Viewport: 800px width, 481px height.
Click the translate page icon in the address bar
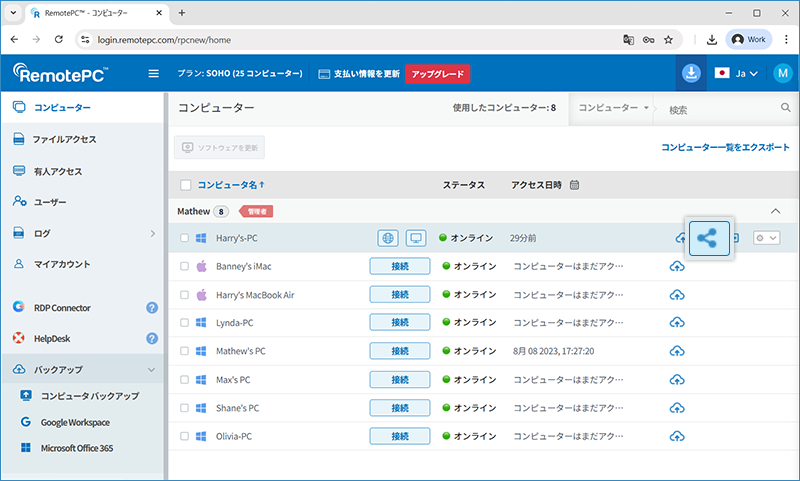pyautogui.click(x=629, y=39)
